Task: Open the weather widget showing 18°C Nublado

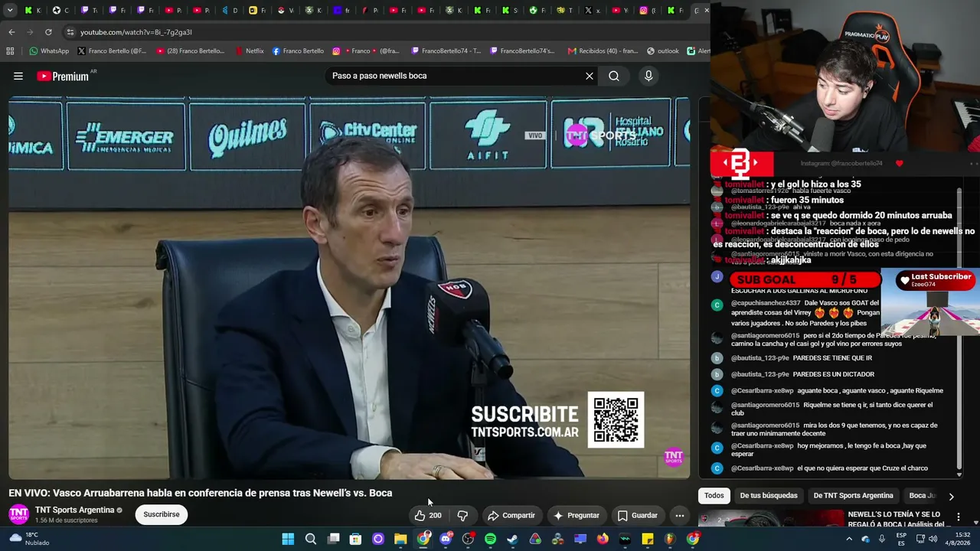Action: pyautogui.click(x=29, y=539)
